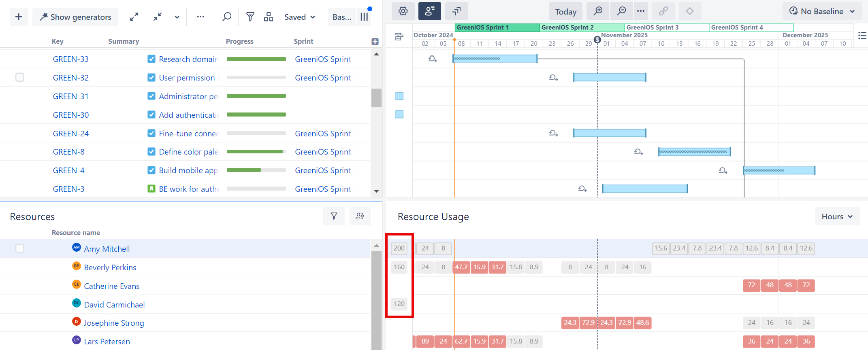This screenshot has height=350, width=868.
Task: Click the expand all arrows icon
Action: click(134, 17)
